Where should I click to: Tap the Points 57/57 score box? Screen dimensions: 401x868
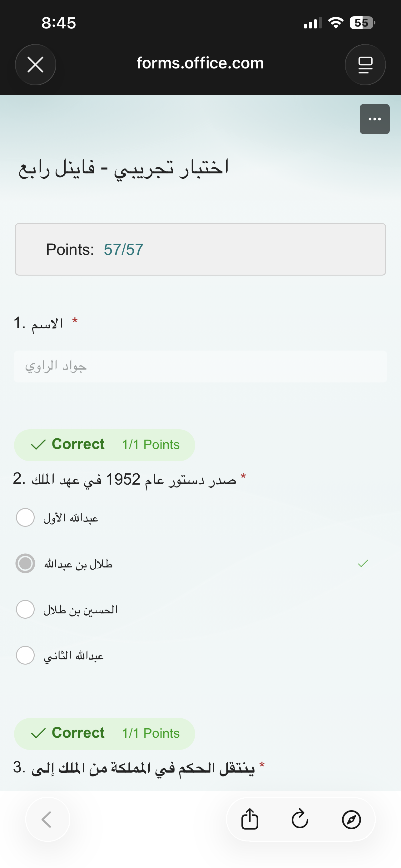(200, 249)
